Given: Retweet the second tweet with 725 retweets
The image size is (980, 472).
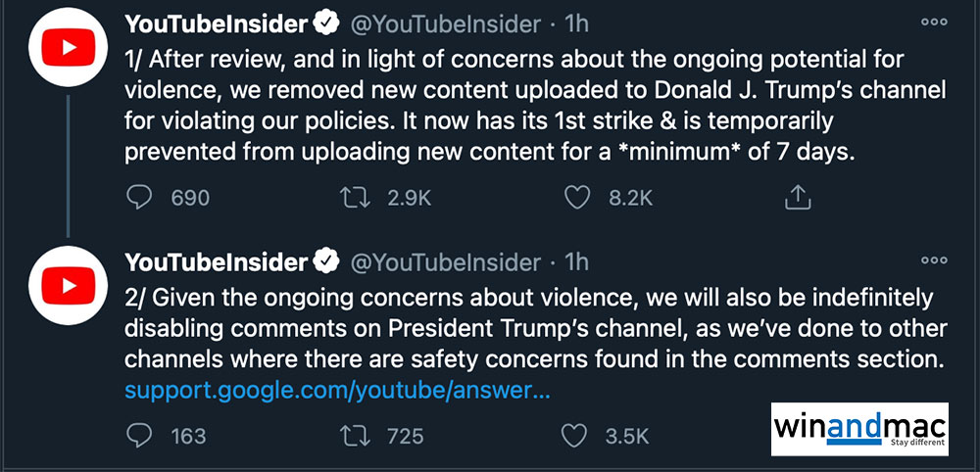Looking at the screenshot, I should click(350, 434).
